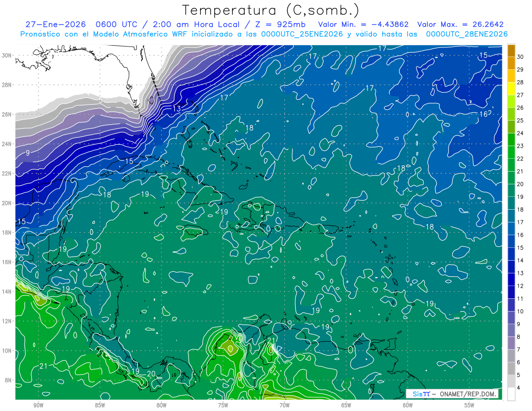Click the legend scale value '30'
The image size is (532, 411).
click(x=521, y=57)
